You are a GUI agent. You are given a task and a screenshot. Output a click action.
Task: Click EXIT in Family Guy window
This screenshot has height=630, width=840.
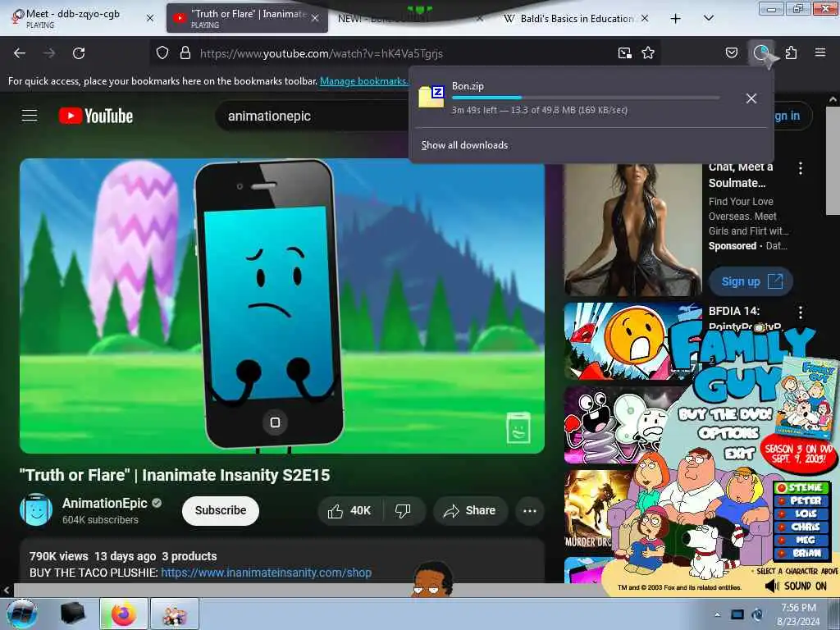pos(740,454)
